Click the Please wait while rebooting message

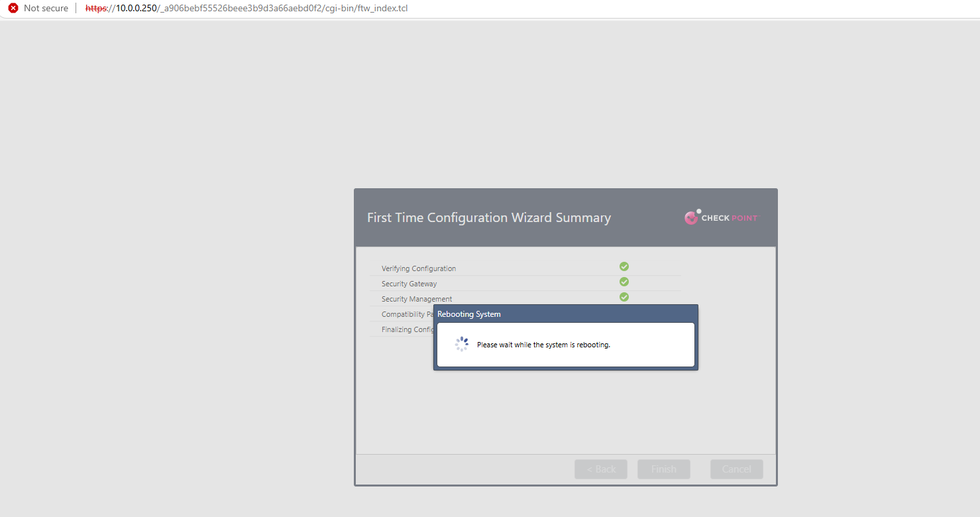543,345
